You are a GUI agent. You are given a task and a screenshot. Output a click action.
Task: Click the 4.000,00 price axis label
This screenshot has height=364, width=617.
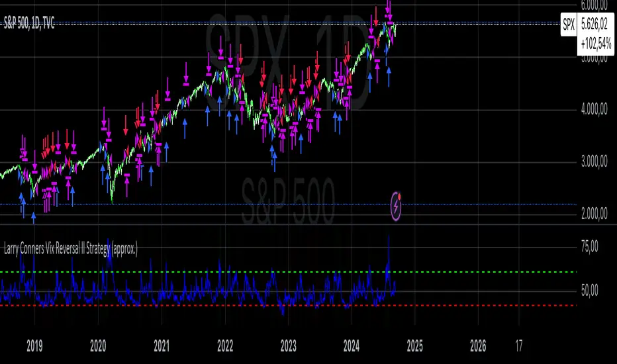(x=594, y=109)
